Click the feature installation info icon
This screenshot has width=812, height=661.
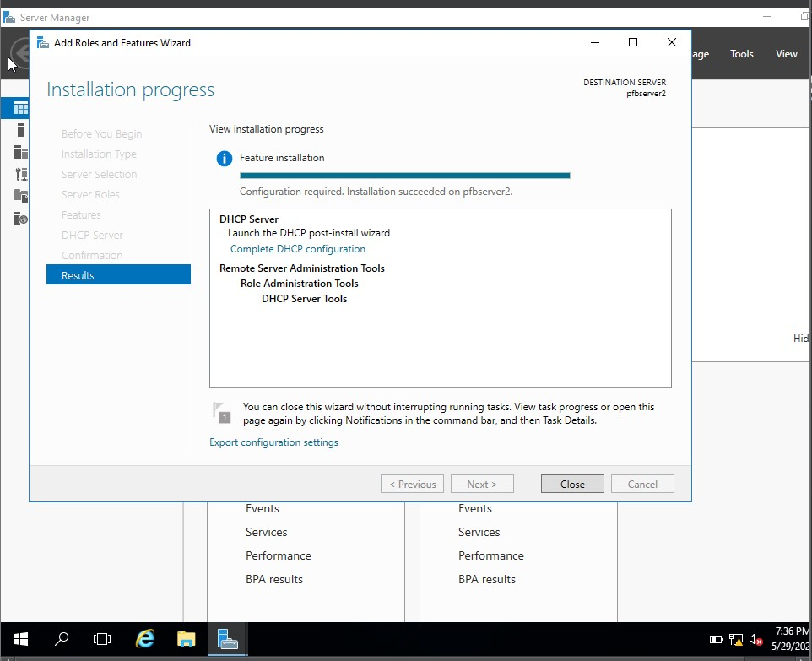[x=224, y=158]
